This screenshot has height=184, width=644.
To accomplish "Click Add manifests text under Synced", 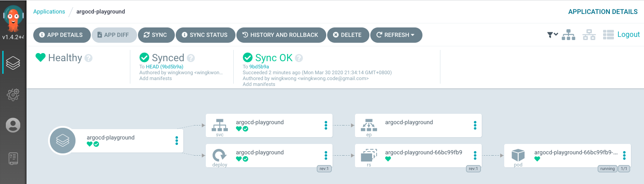I will pyautogui.click(x=155, y=78).
